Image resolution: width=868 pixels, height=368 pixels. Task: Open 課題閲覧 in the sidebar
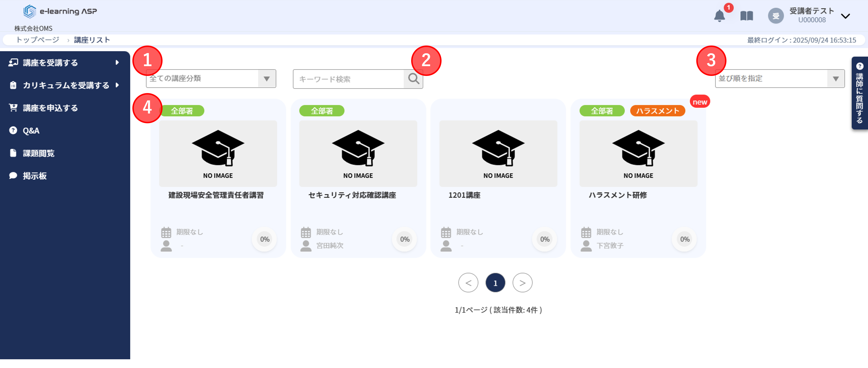[38, 153]
